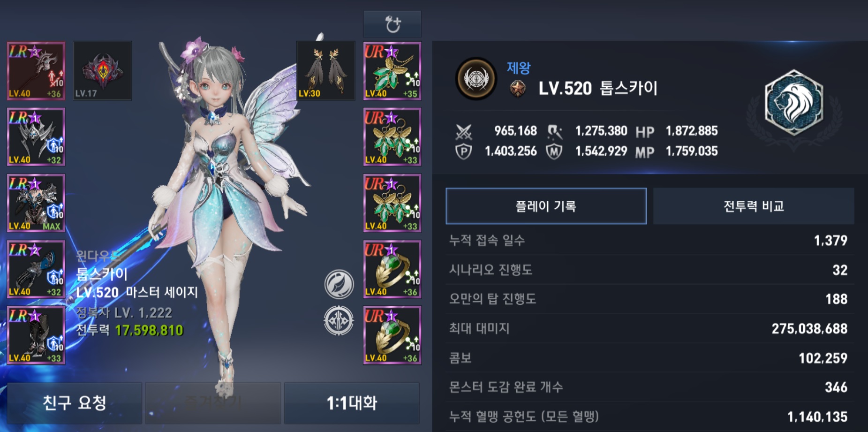Click the lion guild emblem
Viewport: 868px width, 432px height.
coord(794,103)
